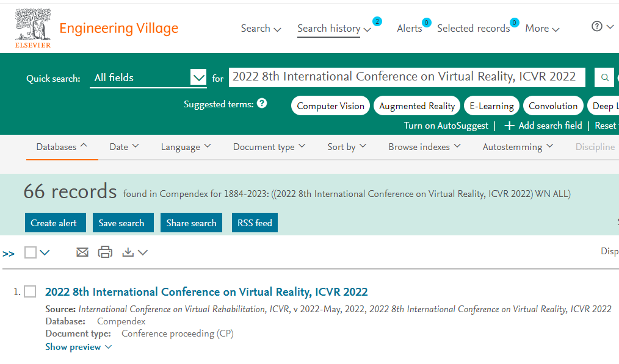Screen dimensions: 619x364
Task: Open the Sort by options
Action: 347,147
